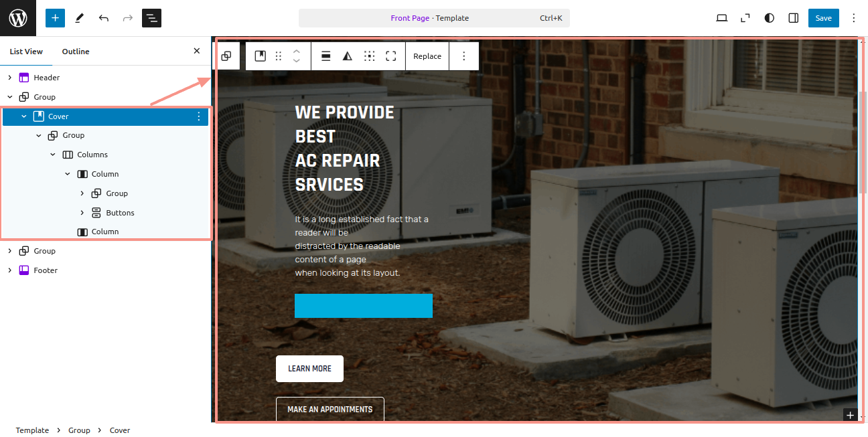Open the top-right Options three-dot menu
The width and height of the screenshot is (868, 437).
pos(853,18)
